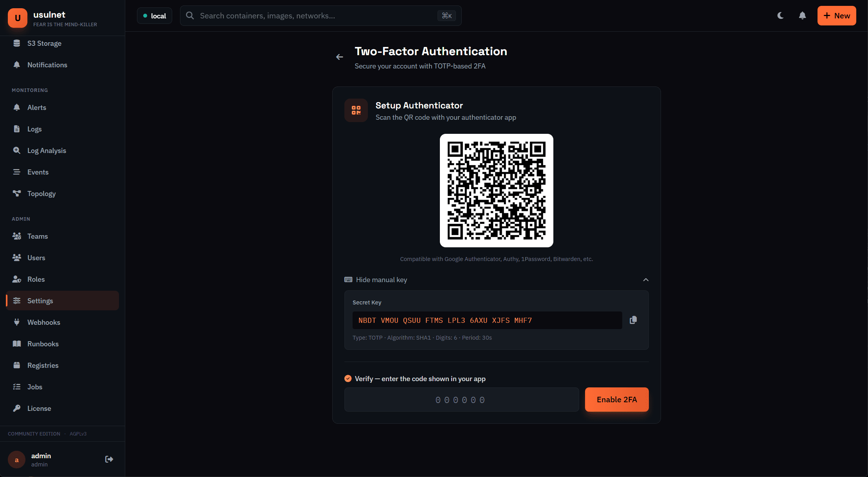
Task: Open Topology from the sidebar
Action: click(41, 194)
